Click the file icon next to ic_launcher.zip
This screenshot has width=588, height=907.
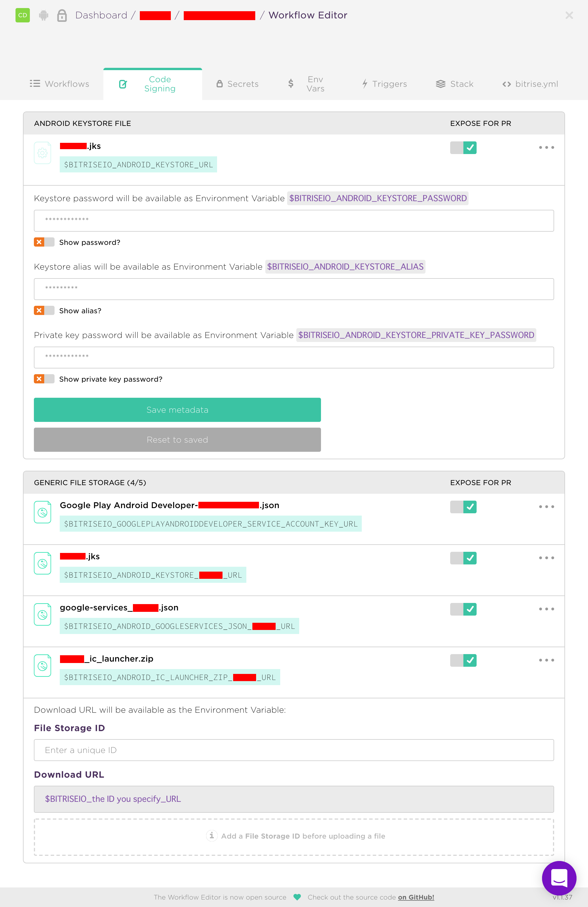(42, 665)
